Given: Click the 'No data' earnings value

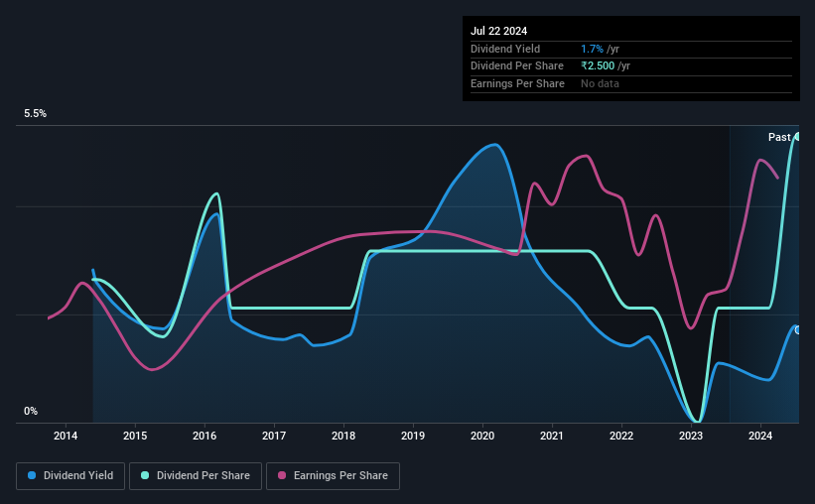Looking at the screenshot, I should pos(600,83).
